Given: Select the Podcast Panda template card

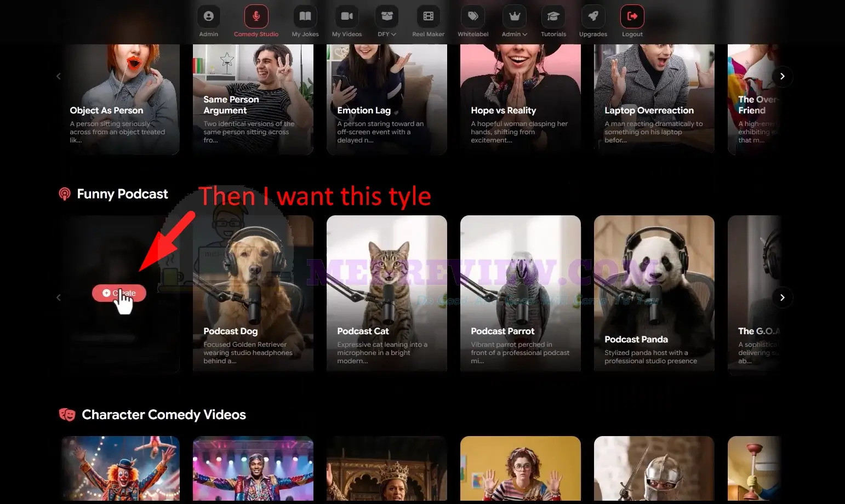Looking at the screenshot, I should [654, 294].
